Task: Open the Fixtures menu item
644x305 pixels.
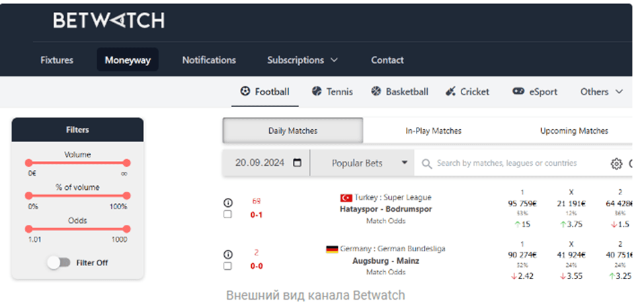Action: pyautogui.click(x=57, y=60)
